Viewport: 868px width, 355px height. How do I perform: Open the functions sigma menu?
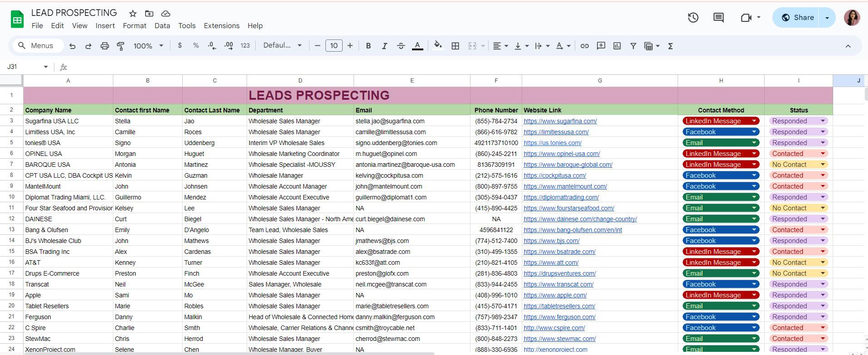pos(670,46)
